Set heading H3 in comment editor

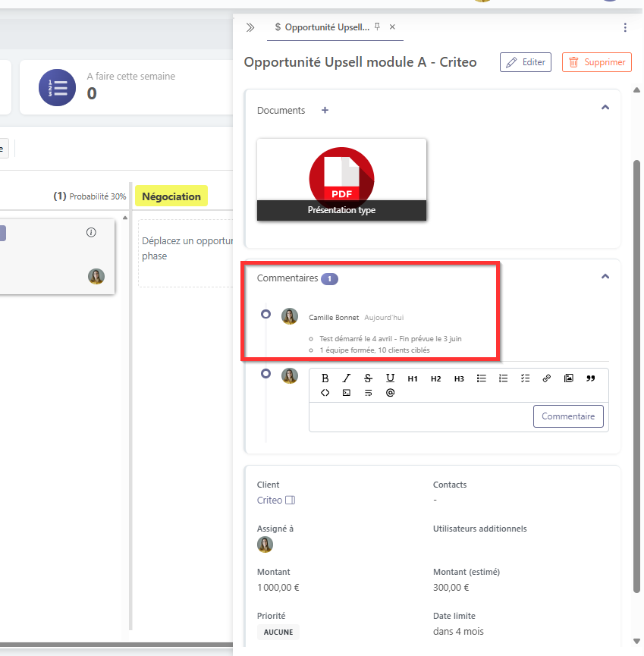459,378
